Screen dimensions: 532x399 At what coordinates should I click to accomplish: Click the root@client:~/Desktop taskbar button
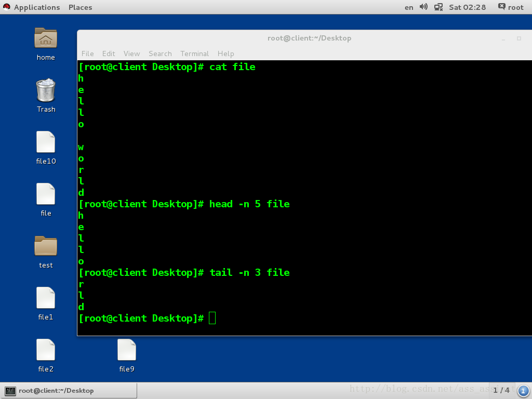pyautogui.click(x=69, y=391)
